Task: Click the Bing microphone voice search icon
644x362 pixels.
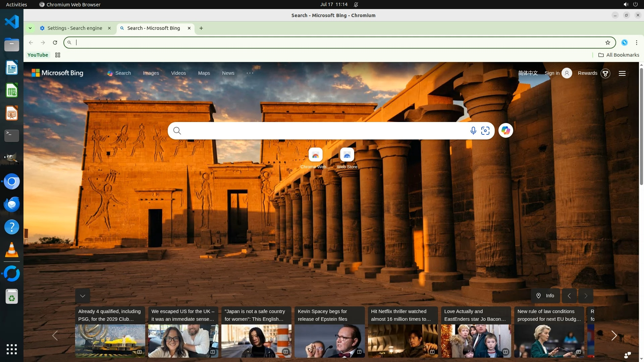Action: tap(473, 131)
